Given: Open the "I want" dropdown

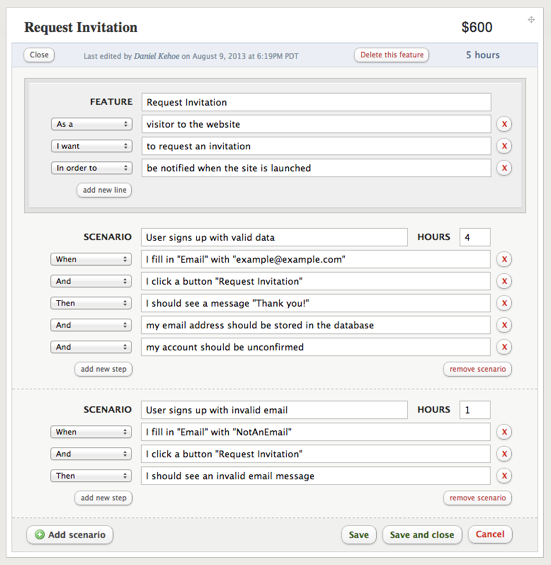Looking at the screenshot, I should point(92,146).
